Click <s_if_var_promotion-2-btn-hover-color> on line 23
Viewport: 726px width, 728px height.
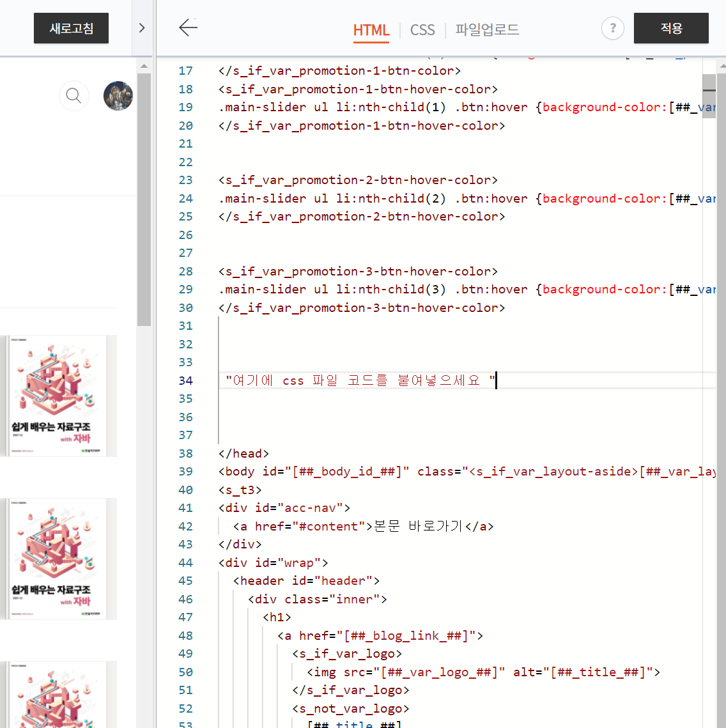pyautogui.click(x=358, y=180)
